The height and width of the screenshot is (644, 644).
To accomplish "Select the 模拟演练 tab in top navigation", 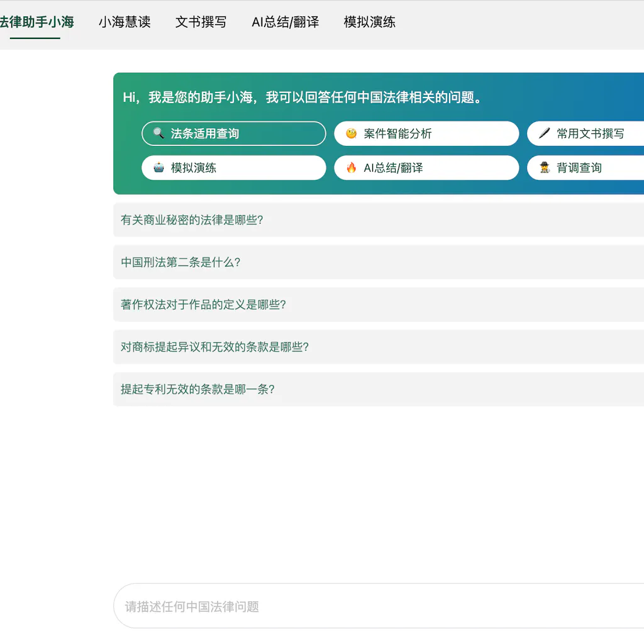I will pos(369,22).
